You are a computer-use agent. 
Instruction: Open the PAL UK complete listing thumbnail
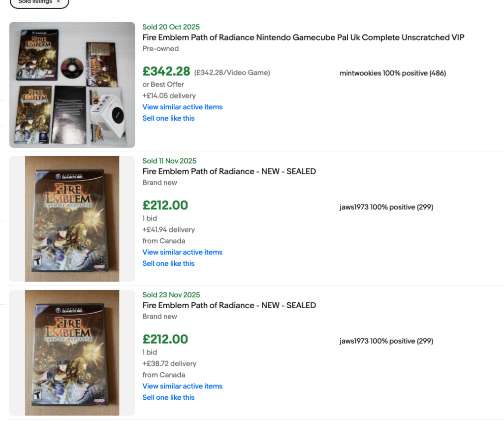click(72, 85)
